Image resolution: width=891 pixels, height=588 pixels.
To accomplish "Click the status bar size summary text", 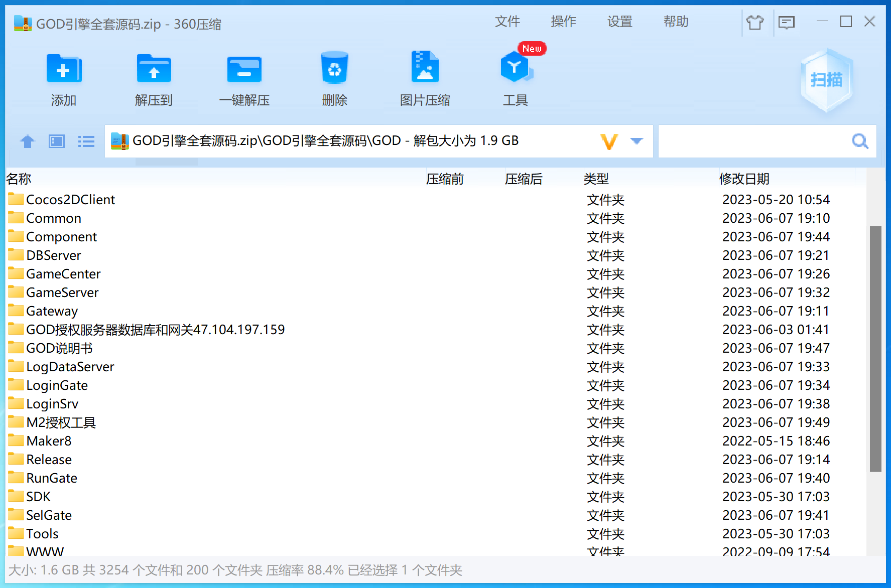I will pyautogui.click(x=235, y=570).
